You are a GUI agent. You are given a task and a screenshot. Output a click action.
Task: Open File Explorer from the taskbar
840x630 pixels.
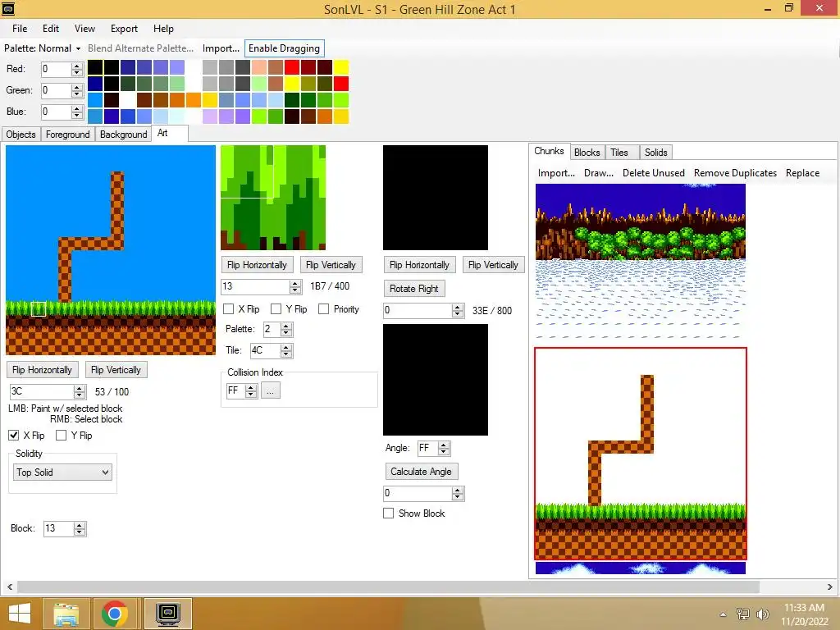point(66,614)
